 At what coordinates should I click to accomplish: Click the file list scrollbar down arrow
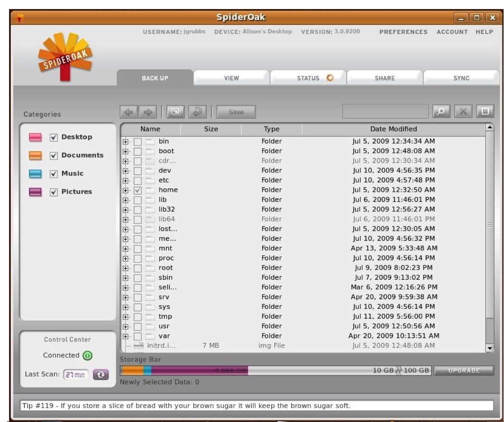[490, 348]
